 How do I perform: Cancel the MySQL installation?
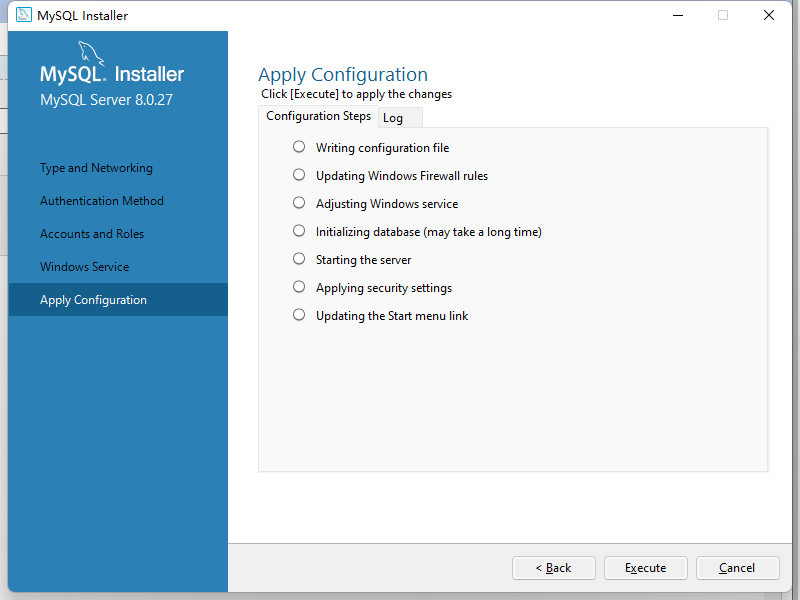(737, 568)
